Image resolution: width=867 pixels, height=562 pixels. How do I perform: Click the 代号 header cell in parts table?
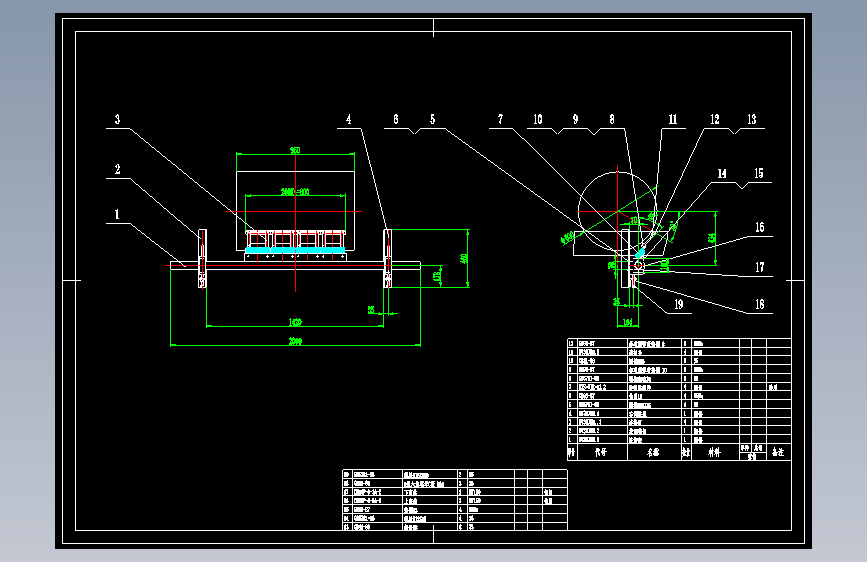[601, 452]
